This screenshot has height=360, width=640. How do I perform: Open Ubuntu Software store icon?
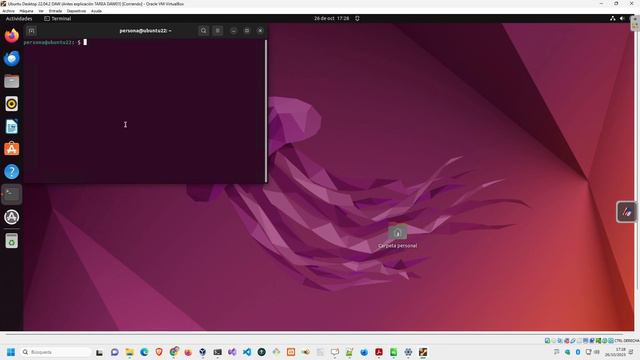pyautogui.click(x=12, y=149)
